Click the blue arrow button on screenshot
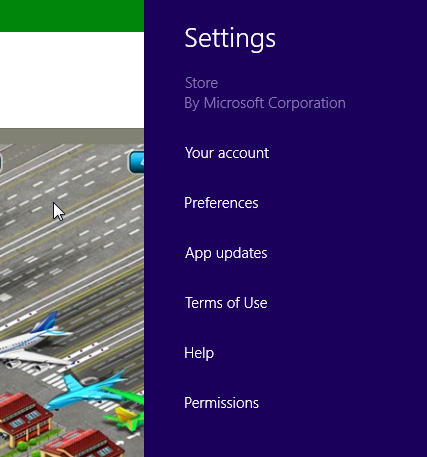 137,162
